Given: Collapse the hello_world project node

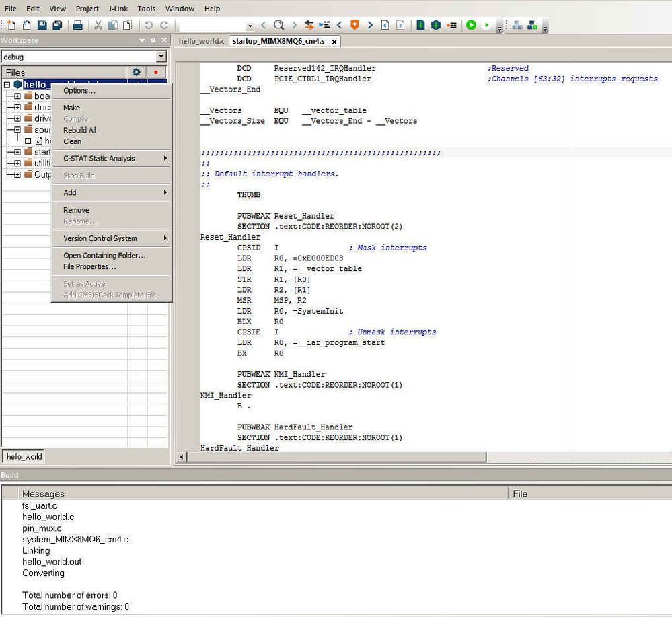Looking at the screenshot, I should tap(7, 85).
